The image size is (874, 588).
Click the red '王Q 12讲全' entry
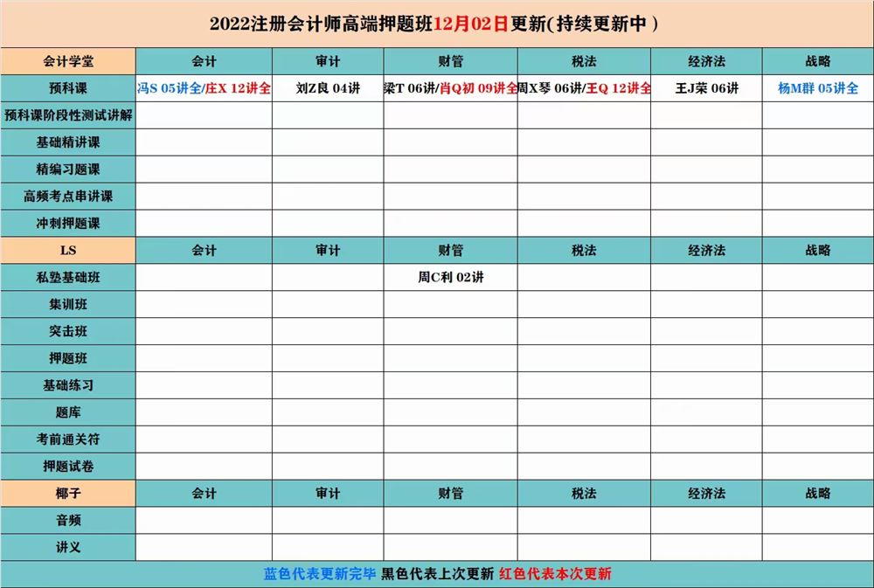click(x=618, y=88)
